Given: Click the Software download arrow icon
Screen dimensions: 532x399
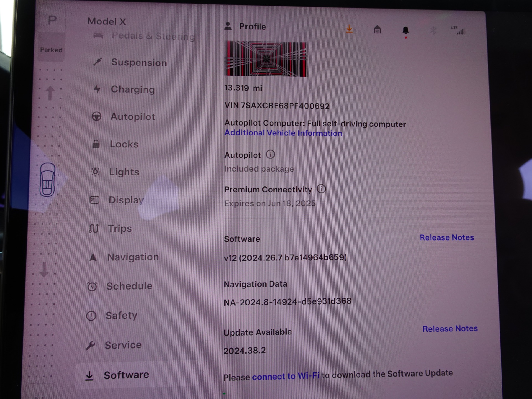Looking at the screenshot, I should [x=89, y=376].
